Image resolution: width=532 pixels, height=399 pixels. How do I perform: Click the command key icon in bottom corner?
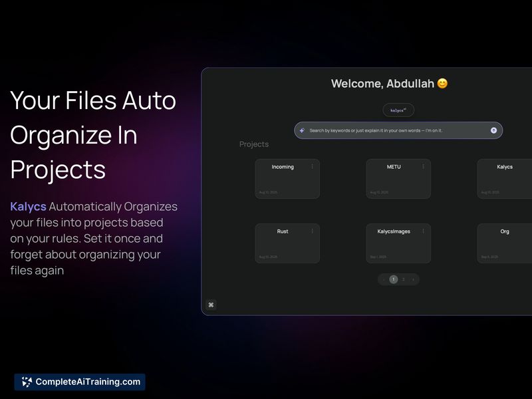tap(211, 305)
